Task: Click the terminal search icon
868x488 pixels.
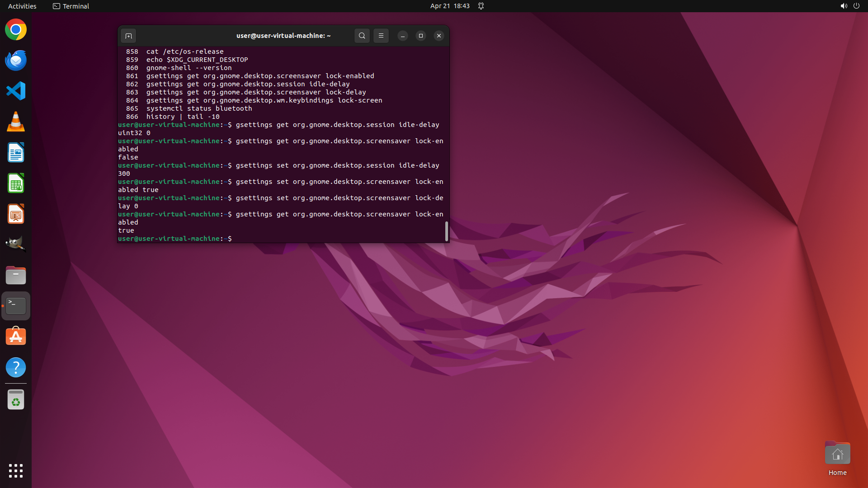Action: coord(362,36)
